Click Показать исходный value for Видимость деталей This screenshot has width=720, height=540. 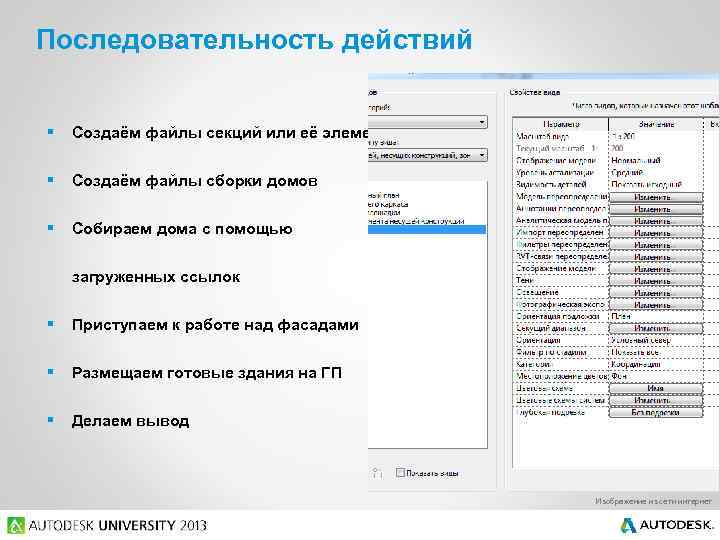click(647, 184)
